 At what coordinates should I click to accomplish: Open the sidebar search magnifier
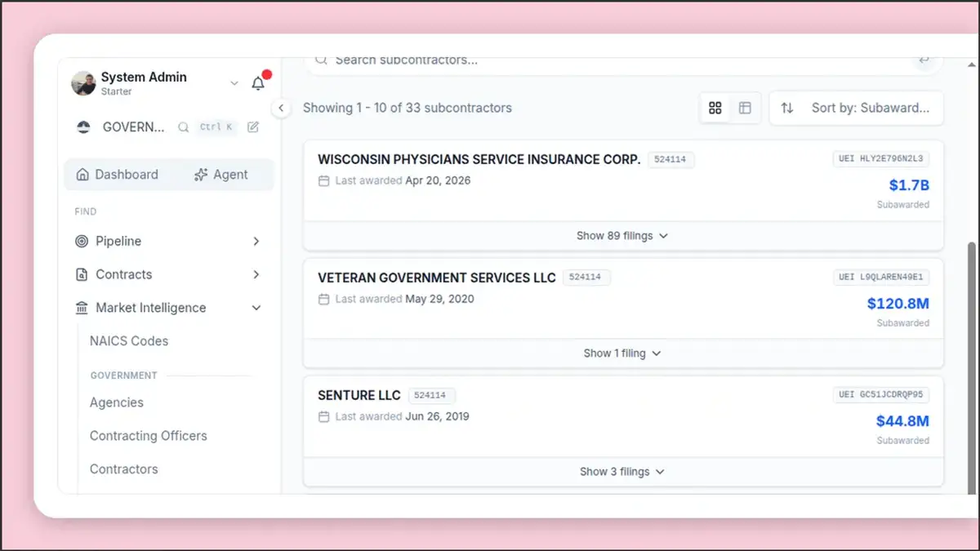(x=184, y=127)
